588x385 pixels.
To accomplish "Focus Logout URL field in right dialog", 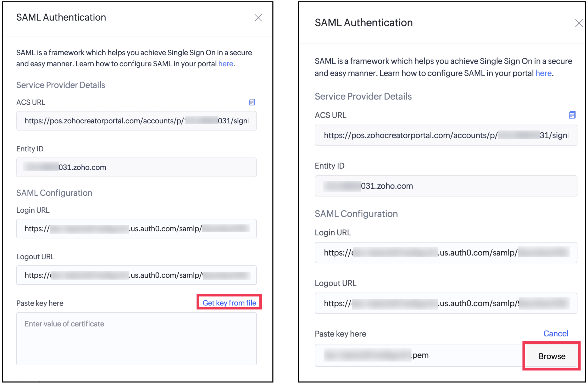I will coord(446,303).
